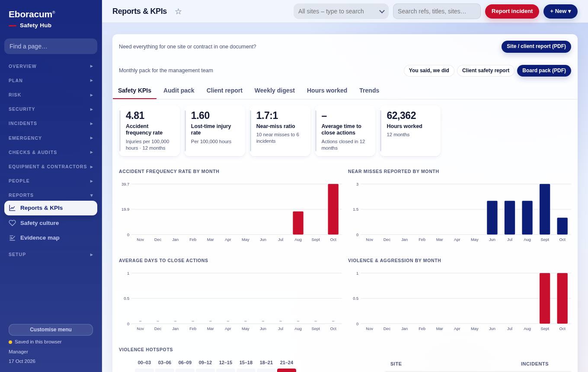Viewport: 588px width, 372px height.
Task: Download the Board pack (PDF)
Action: point(544,71)
